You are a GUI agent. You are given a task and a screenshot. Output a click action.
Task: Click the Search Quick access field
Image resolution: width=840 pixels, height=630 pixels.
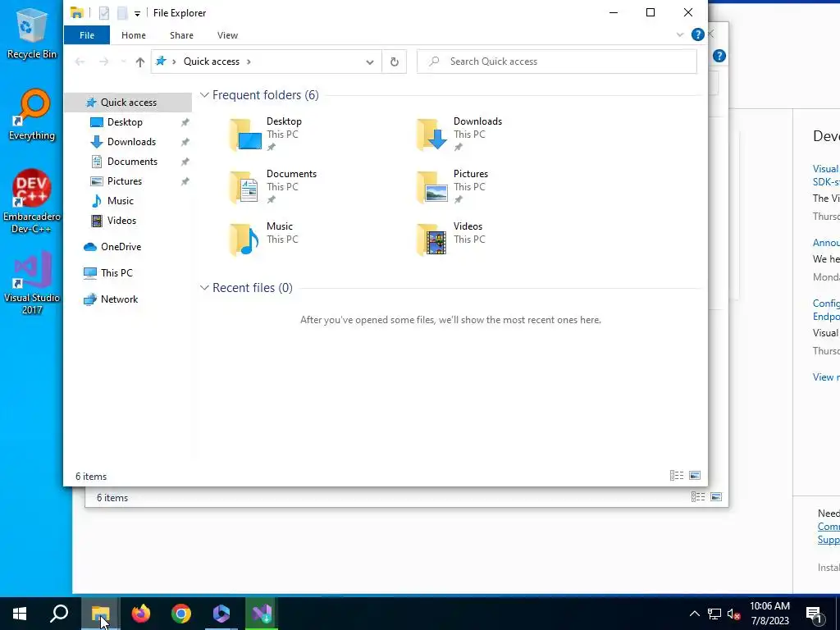pyautogui.click(x=557, y=62)
